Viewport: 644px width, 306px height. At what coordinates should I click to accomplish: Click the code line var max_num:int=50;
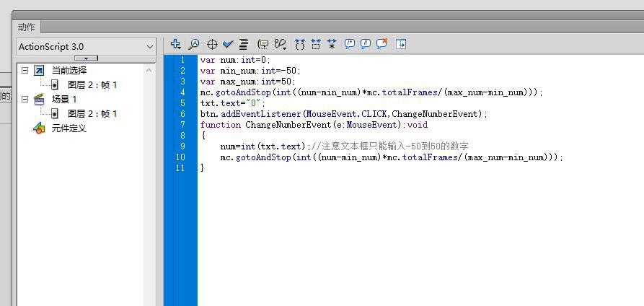tap(248, 82)
